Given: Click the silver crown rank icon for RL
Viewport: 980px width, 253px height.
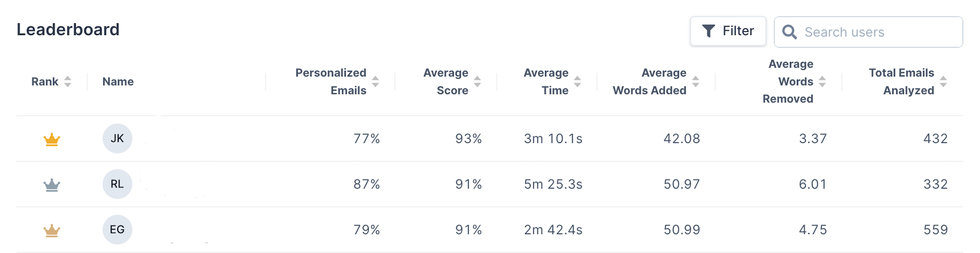Looking at the screenshot, I should [x=52, y=185].
